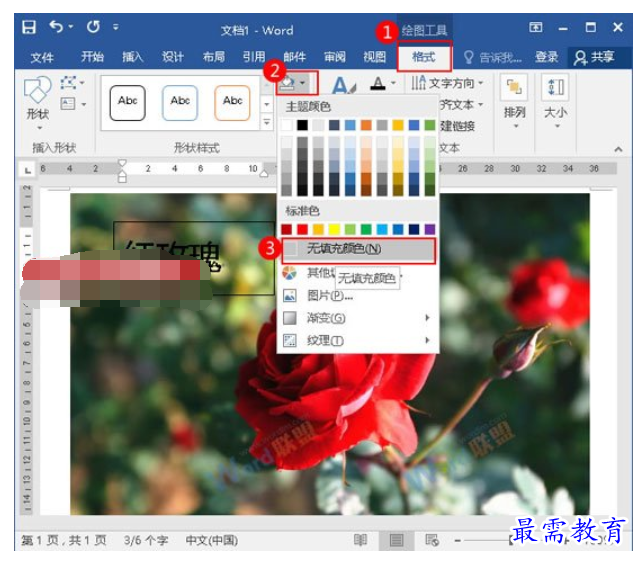Apply the blue outline Abc shape style
The height and width of the screenshot is (562, 634).
[x=180, y=103]
